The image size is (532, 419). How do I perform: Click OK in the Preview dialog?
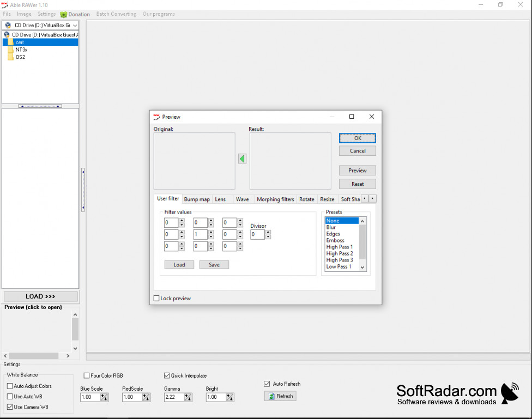358,138
